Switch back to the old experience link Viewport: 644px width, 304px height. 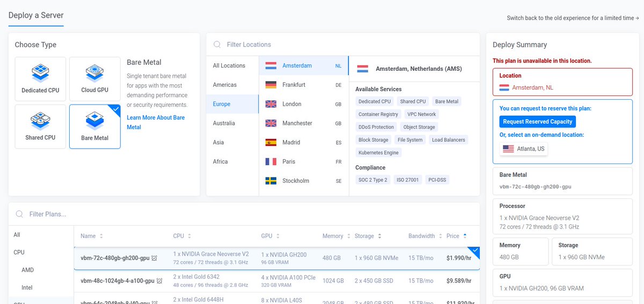(x=573, y=18)
